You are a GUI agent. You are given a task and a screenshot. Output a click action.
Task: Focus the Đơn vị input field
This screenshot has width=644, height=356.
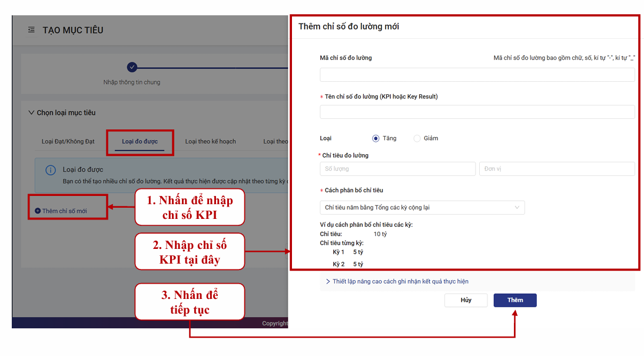(x=556, y=169)
